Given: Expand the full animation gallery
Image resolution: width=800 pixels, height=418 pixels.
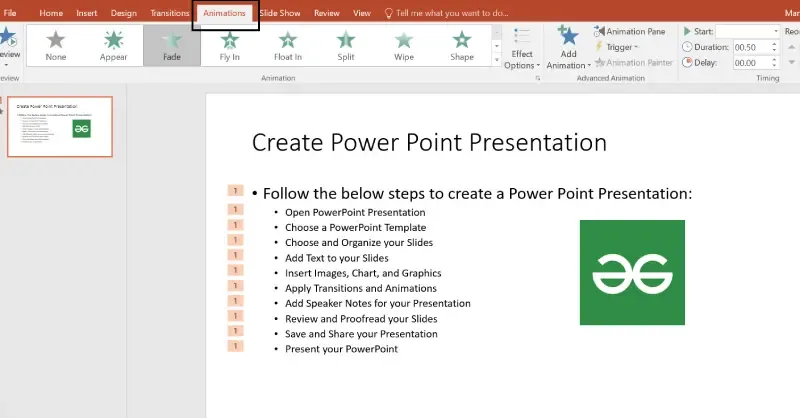Looking at the screenshot, I should pyautogui.click(x=497, y=60).
